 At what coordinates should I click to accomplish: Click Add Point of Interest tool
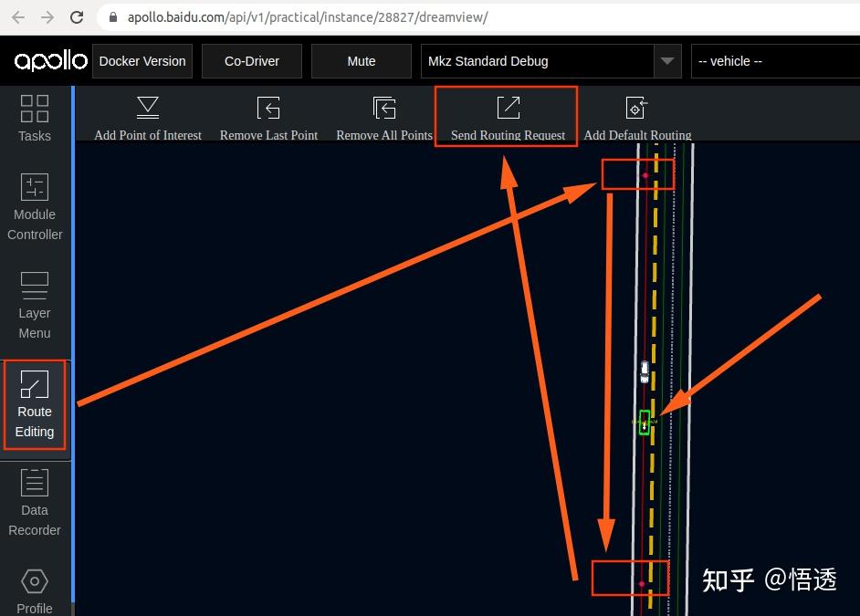click(x=148, y=119)
